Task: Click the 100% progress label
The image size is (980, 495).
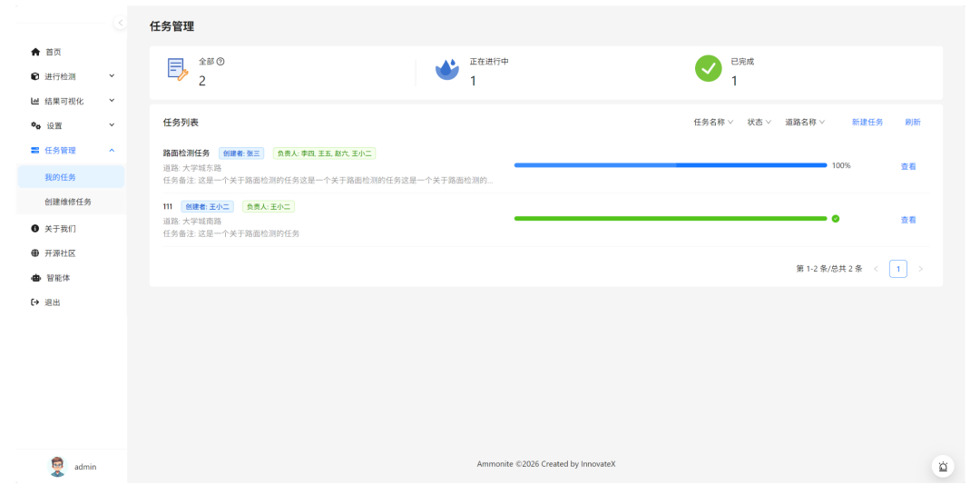Action: (841, 165)
